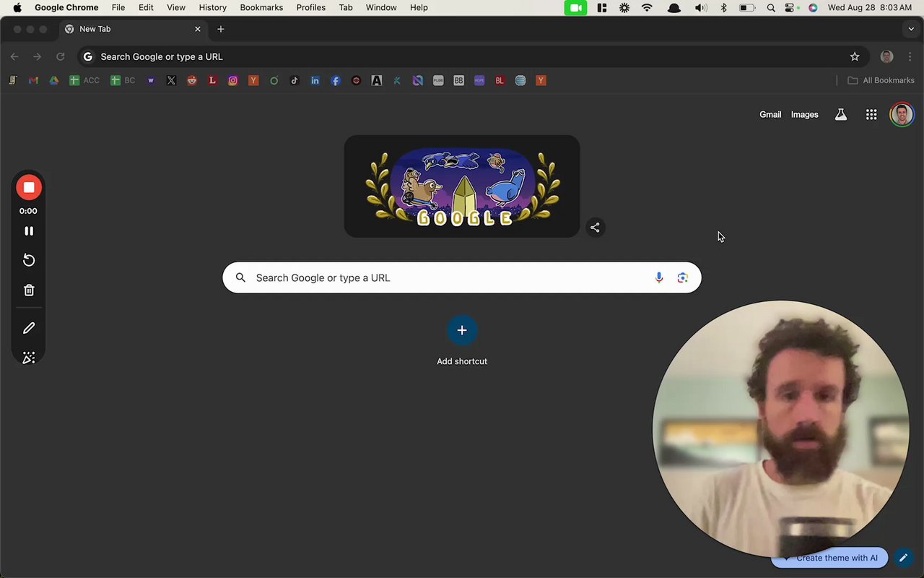The width and height of the screenshot is (924, 578).
Task: Stop the screen recording with red button
Action: (x=29, y=188)
